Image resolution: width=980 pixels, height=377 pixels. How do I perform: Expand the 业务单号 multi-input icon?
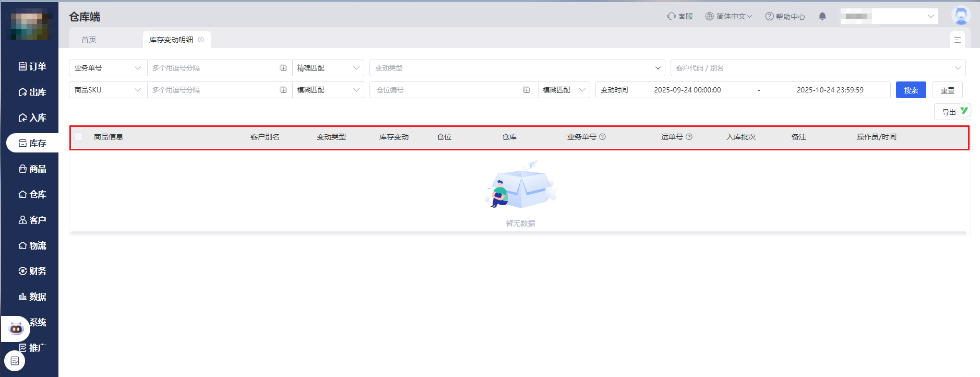point(283,68)
